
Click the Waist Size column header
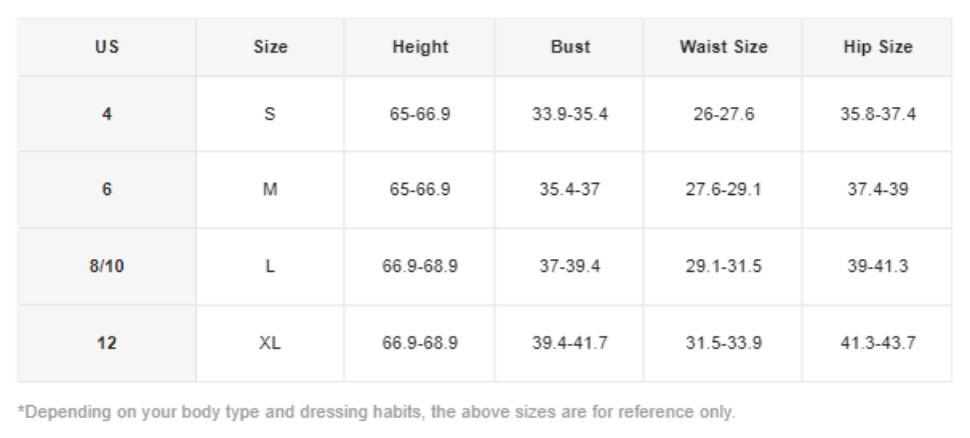tap(723, 47)
